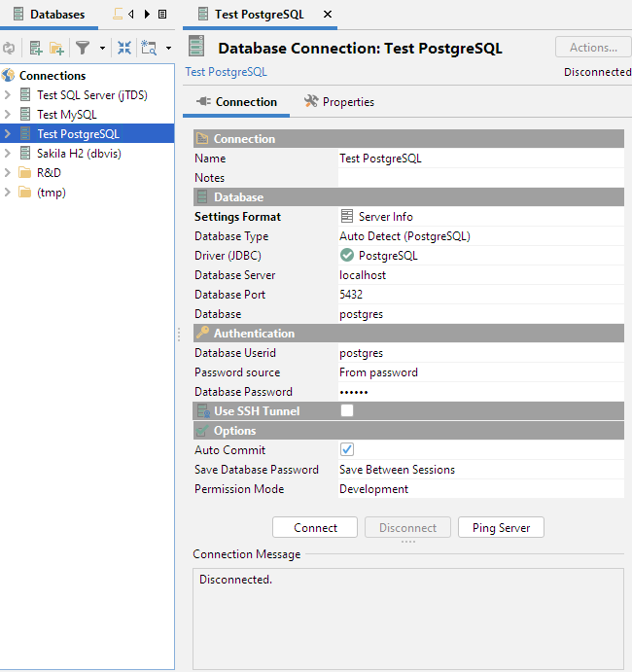
Task: Switch to the Properties tab
Action: pos(338,102)
